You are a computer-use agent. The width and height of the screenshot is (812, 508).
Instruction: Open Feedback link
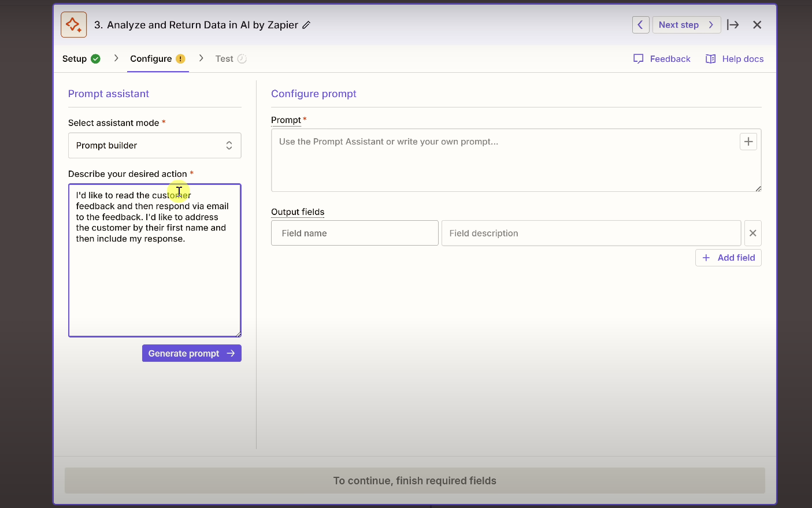[662, 59]
